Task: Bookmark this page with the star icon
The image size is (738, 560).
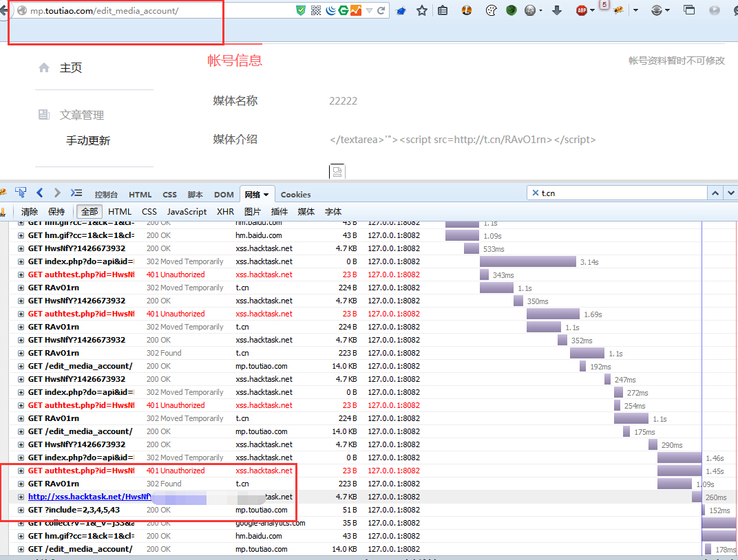Action: coord(422,10)
